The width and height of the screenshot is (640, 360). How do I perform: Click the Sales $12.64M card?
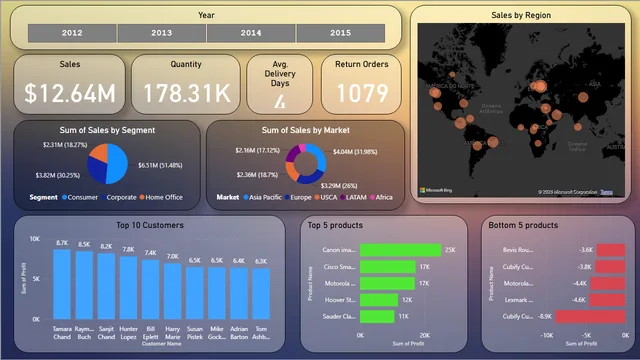69,84
